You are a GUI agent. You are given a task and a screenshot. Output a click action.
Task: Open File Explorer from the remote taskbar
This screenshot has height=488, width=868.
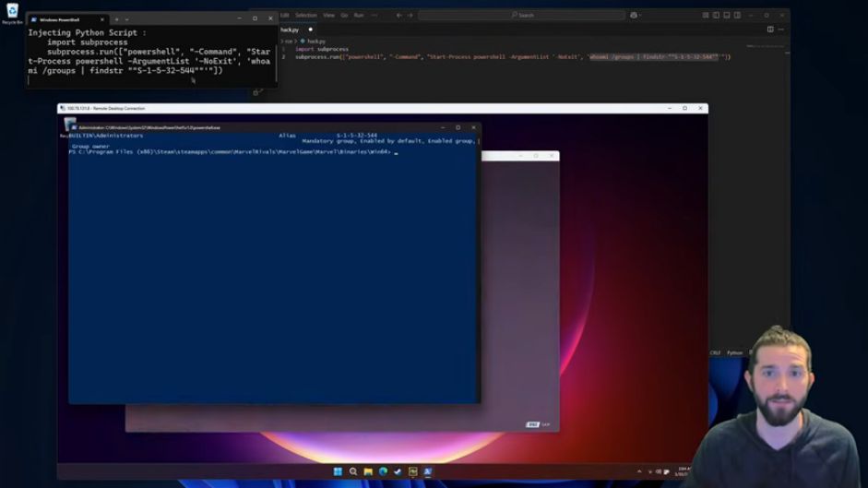point(368,471)
